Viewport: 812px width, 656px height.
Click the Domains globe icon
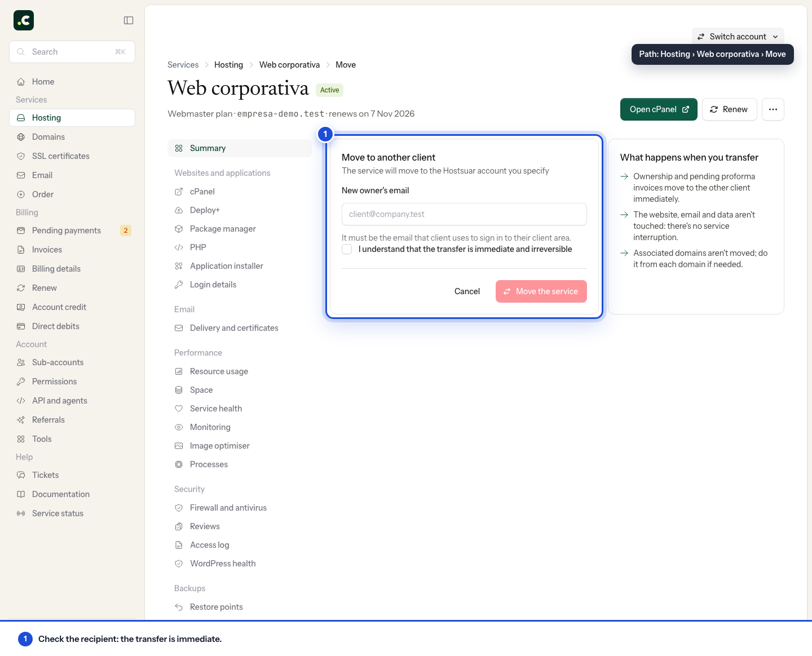(x=21, y=137)
